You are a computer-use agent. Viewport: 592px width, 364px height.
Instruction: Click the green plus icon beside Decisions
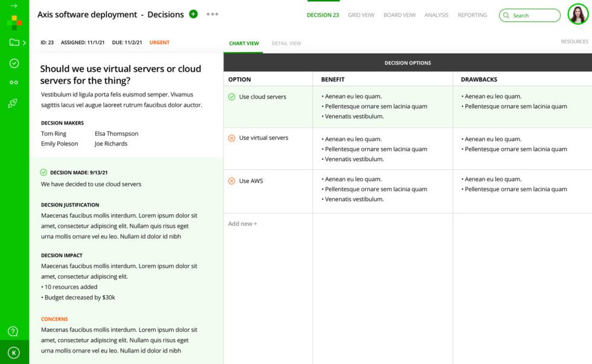click(193, 13)
